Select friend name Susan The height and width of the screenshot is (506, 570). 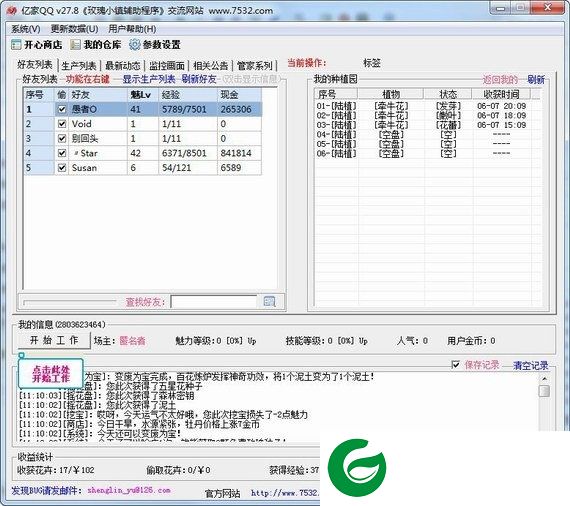(84, 168)
